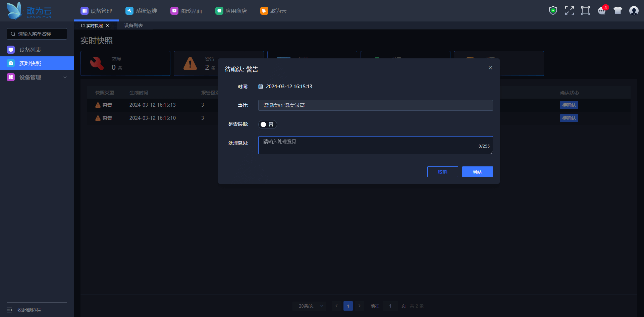Click the 快照类型 column header
The height and width of the screenshot is (317, 644).
coord(105,93)
